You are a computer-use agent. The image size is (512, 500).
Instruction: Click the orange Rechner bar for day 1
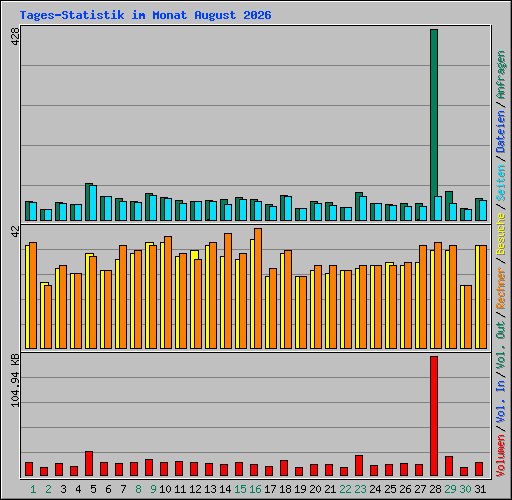(x=33, y=295)
